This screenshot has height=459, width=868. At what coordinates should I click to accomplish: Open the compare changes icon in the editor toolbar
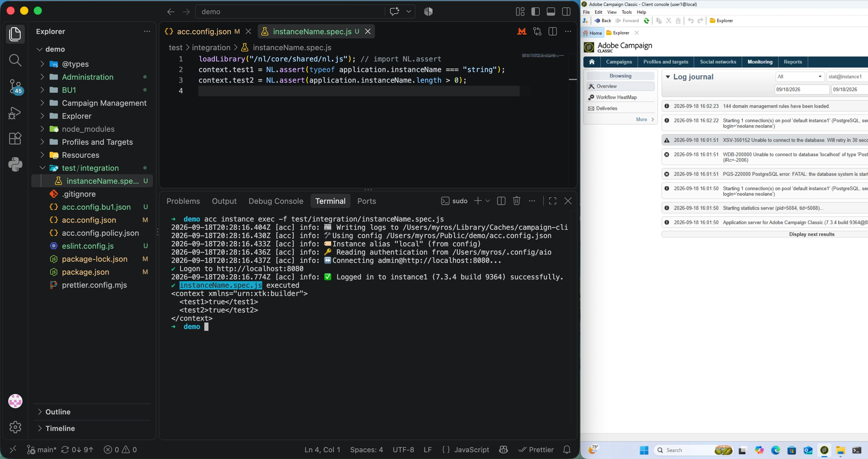pos(537,31)
